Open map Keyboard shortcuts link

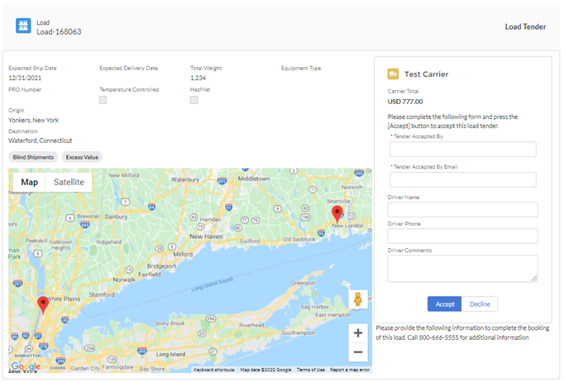[x=214, y=370]
